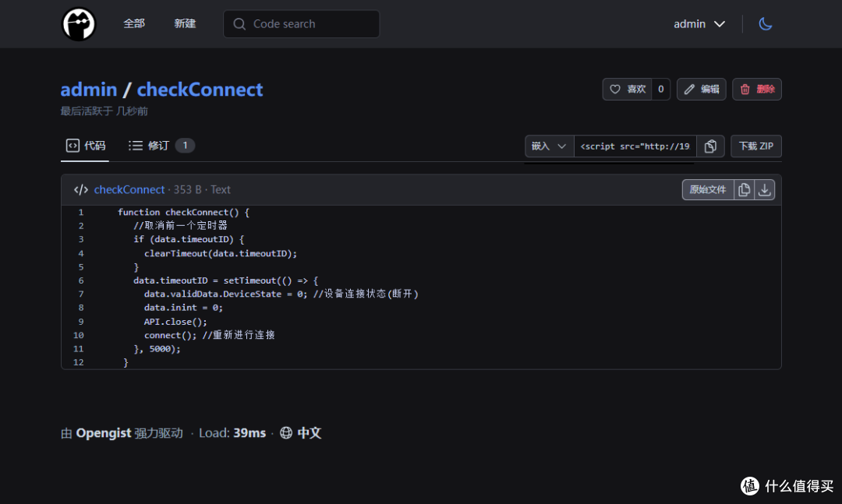Click into the Code search field
This screenshot has width=842, height=504.
[x=301, y=24]
